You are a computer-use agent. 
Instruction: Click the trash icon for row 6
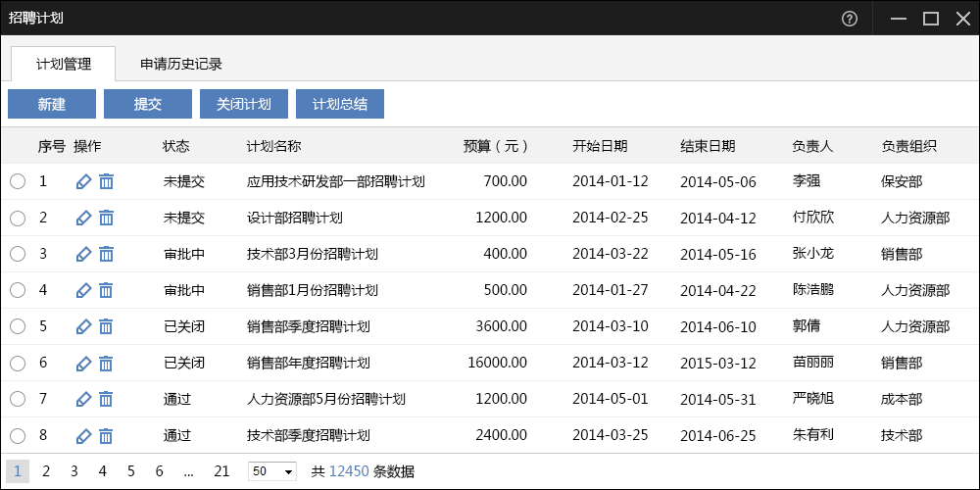[106, 363]
